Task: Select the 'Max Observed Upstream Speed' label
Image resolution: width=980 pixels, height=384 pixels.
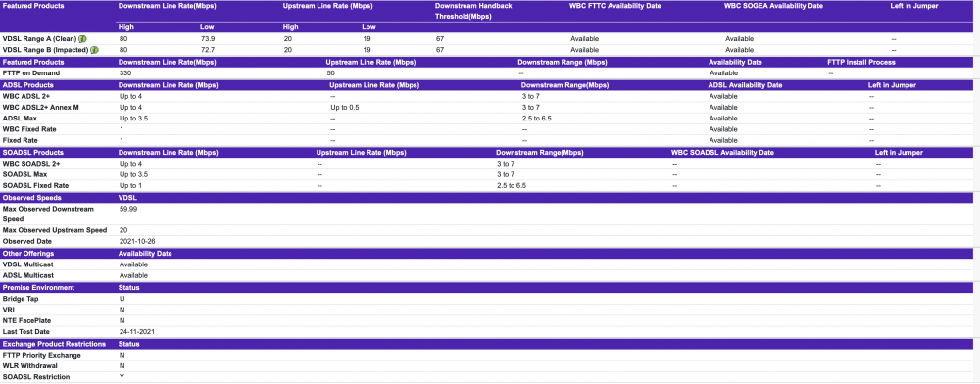Action: (55, 230)
